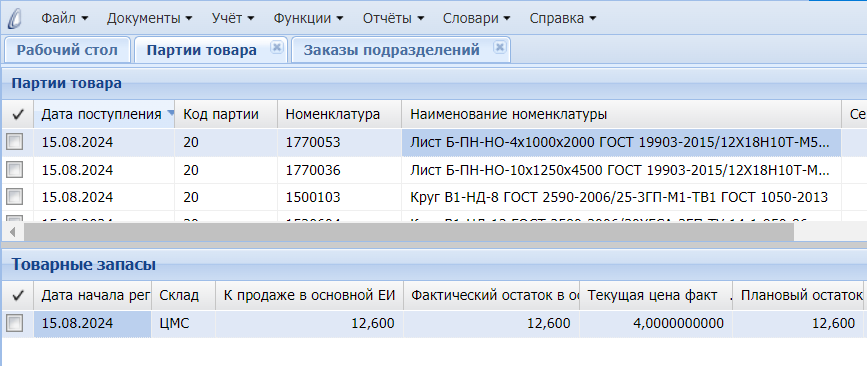Click sort arrow on Дата поступления column

tap(170, 114)
